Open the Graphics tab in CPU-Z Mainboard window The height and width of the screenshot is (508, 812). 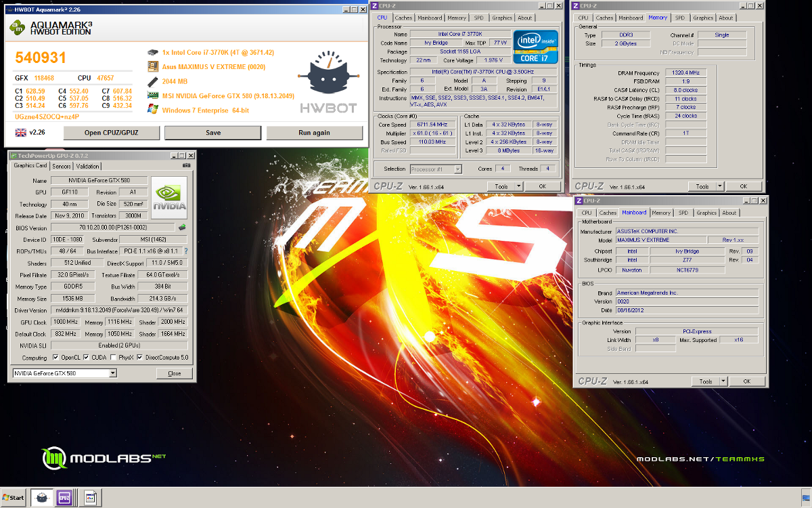coord(706,213)
